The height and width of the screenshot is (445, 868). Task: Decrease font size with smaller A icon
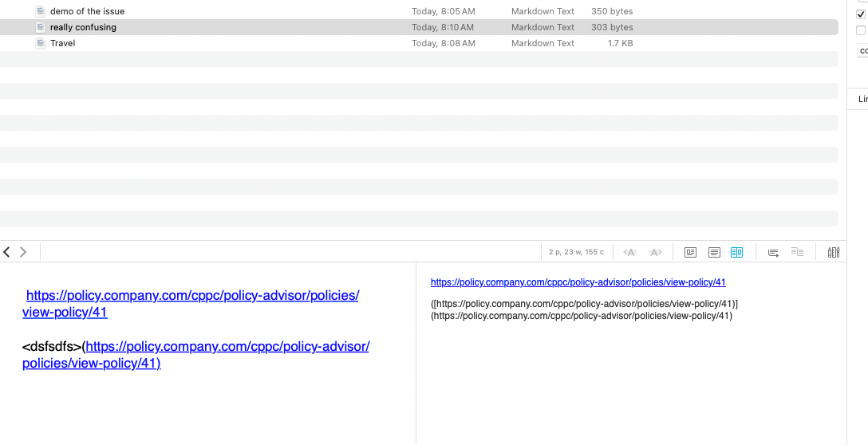click(629, 252)
